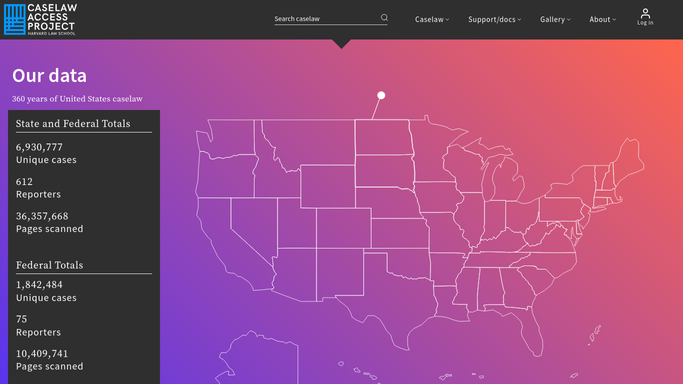Focus the Search caselaw input field

[x=327, y=19]
